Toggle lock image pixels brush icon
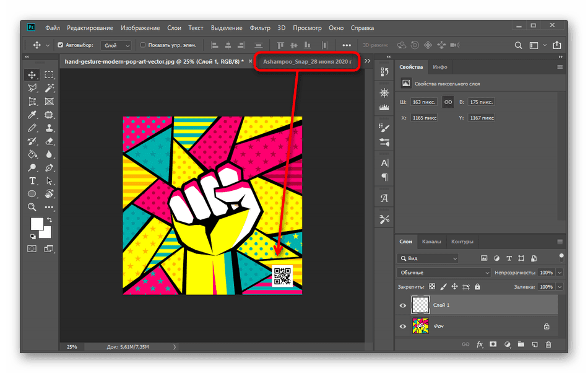The height and width of the screenshot is (373, 588). click(443, 287)
